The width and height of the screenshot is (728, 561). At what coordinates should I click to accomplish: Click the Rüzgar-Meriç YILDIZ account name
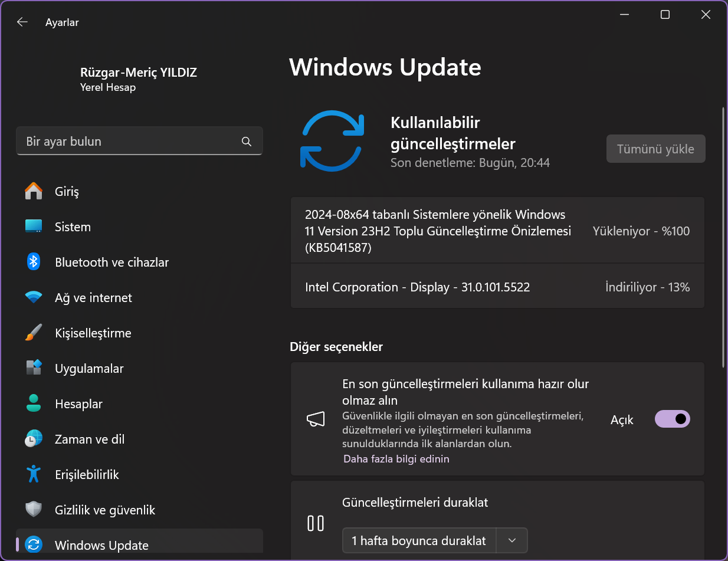[x=139, y=73]
